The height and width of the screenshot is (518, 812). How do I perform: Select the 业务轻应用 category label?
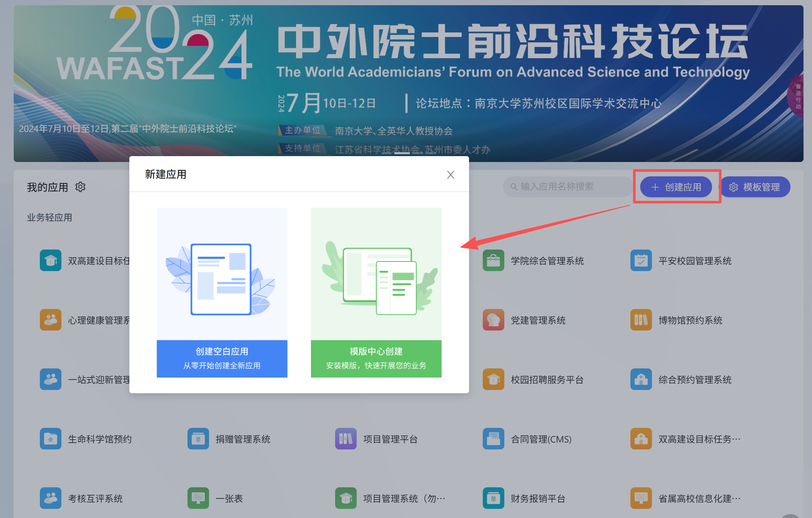(50, 218)
